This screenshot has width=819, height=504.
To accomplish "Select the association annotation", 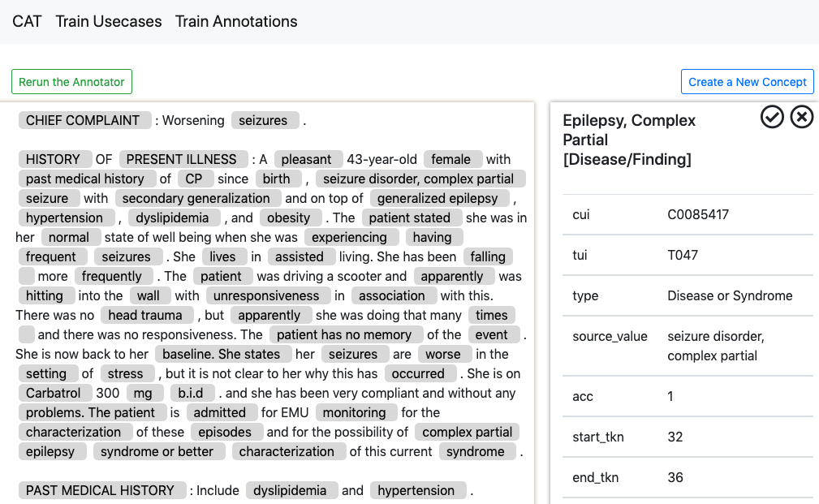I will click(x=394, y=295).
